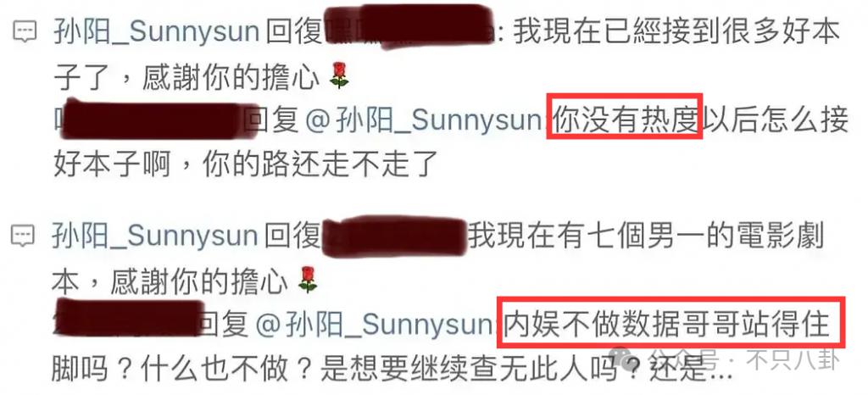The width and height of the screenshot is (868, 395).
Task: Click the rose emoji after the second 感謝你的擔心
Action: 307,280
